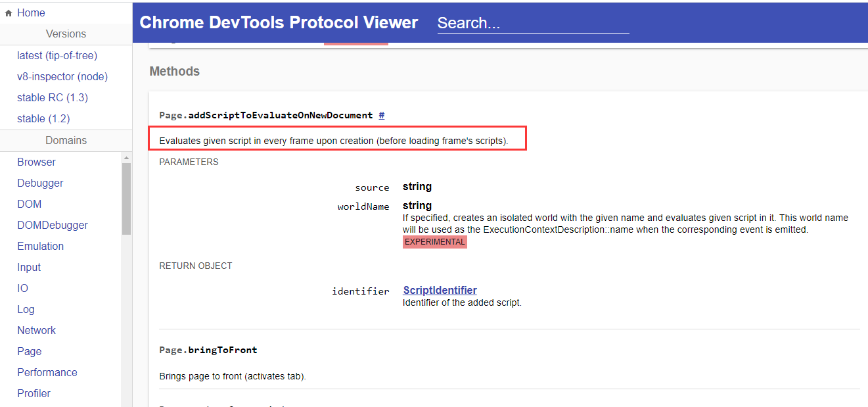Open the latest (tip-of-tree) version
This screenshot has height=407, width=868.
pos(57,56)
